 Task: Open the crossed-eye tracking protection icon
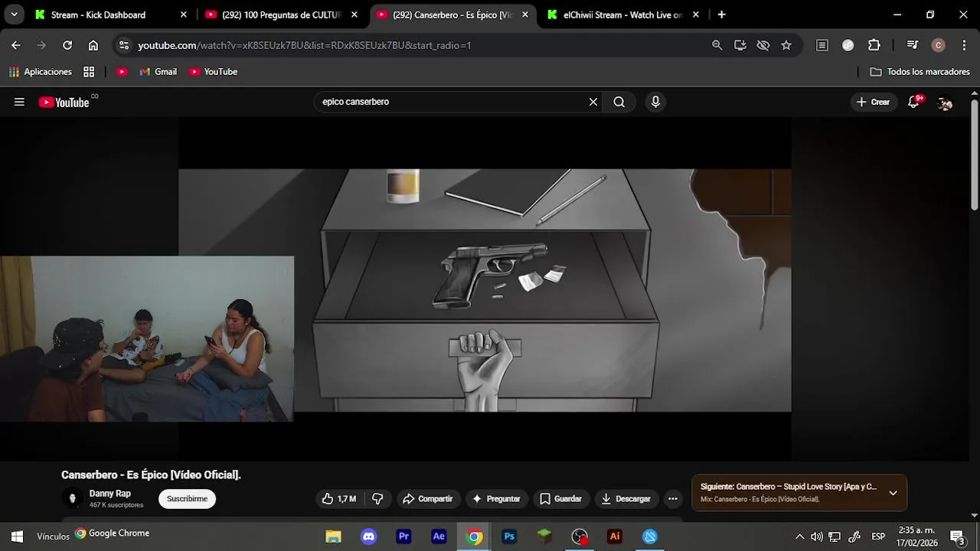[763, 45]
